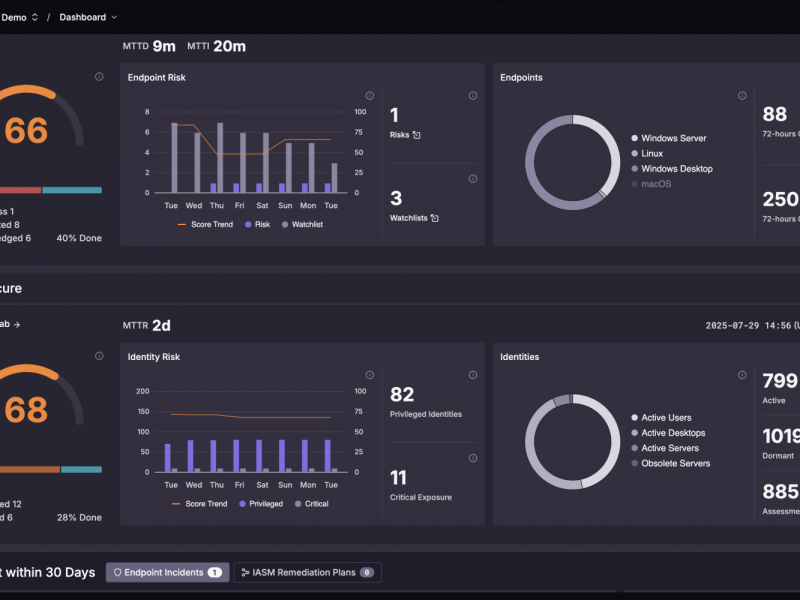Image resolution: width=800 pixels, height=600 pixels.
Task: Open the Demo workspace switcher
Action: point(19,17)
